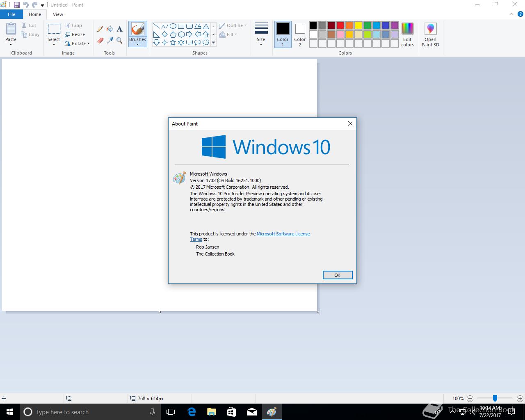This screenshot has height=420, width=525.
Task: Choose the Pentagon shape
Action: coord(173,34)
